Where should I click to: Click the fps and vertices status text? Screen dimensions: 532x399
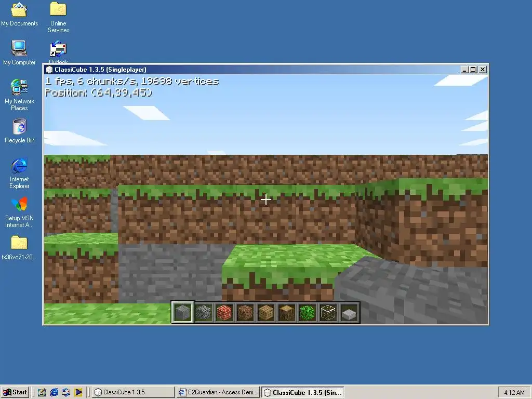tap(132, 82)
